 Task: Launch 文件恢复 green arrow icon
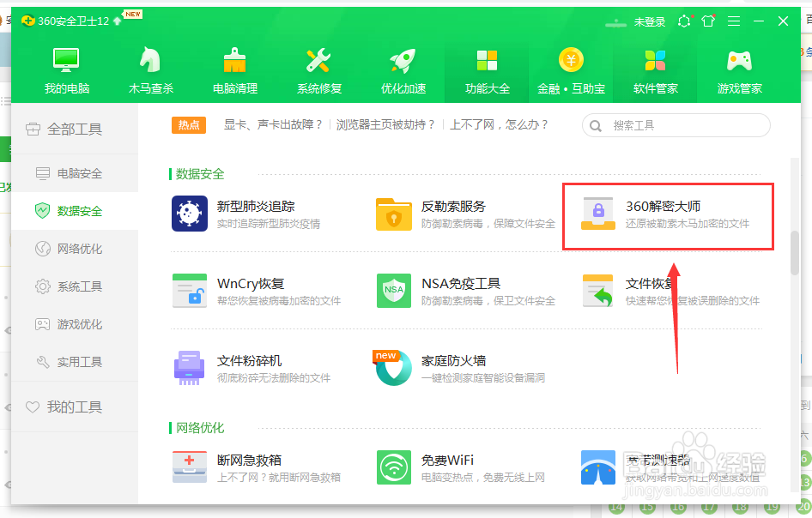[598, 291]
